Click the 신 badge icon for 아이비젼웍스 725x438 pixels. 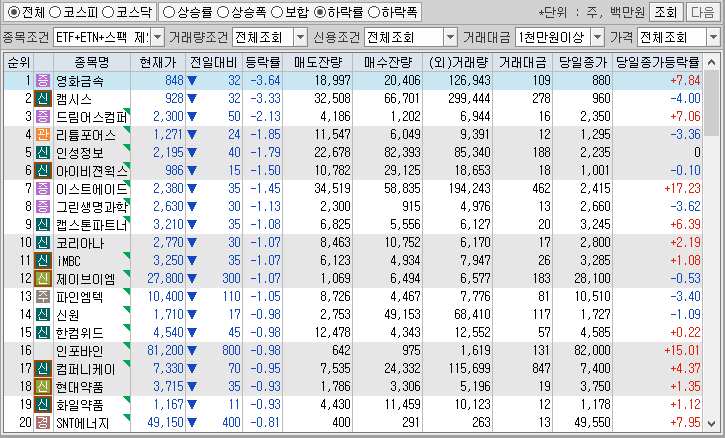point(43,171)
